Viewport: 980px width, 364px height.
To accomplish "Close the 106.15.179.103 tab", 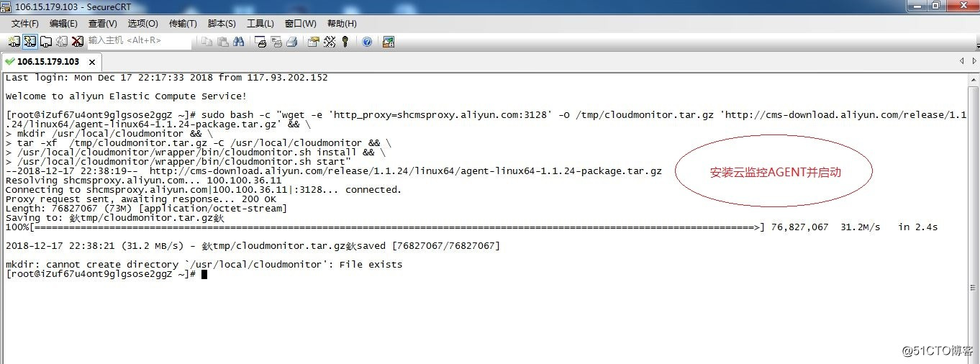I will point(92,63).
